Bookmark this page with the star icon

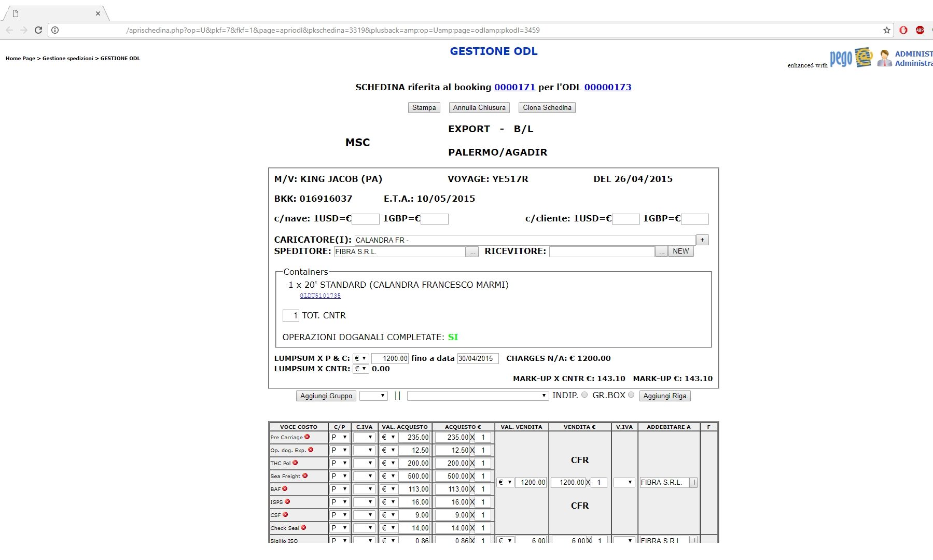click(x=887, y=30)
